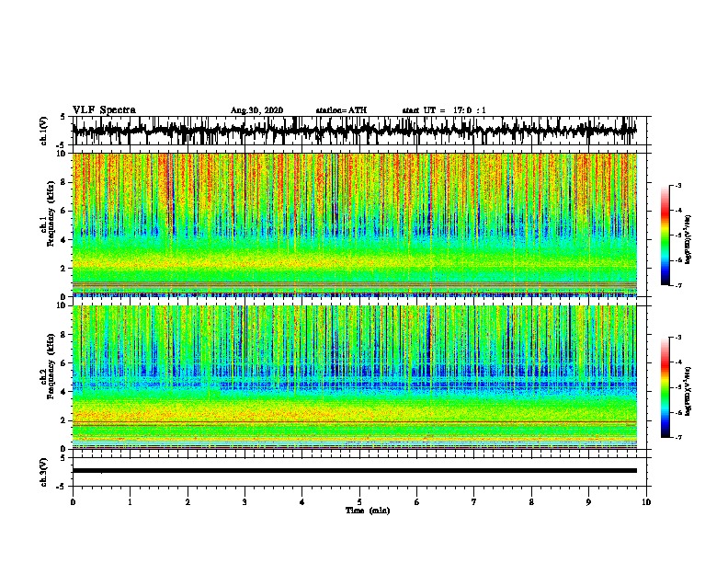Select the date text "Aug.30, 2020"
Viewport: 728px width, 563px height.
click(x=256, y=110)
